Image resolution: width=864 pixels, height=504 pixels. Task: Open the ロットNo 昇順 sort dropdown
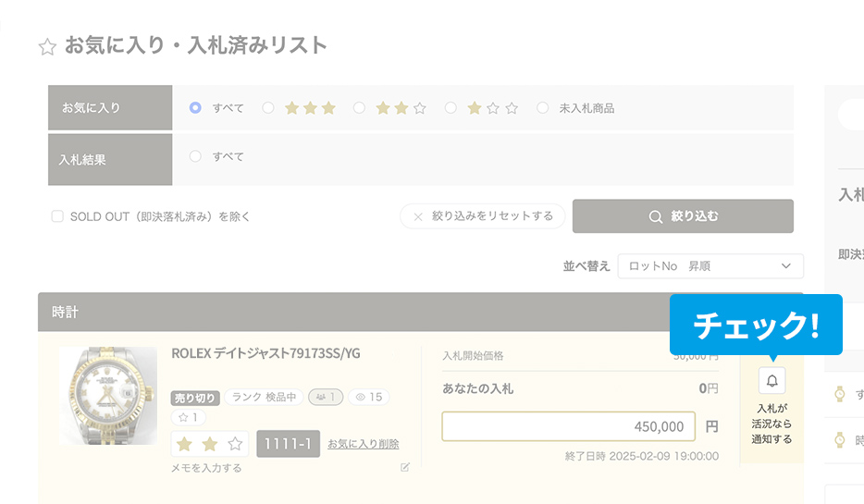click(x=710, y=266)
